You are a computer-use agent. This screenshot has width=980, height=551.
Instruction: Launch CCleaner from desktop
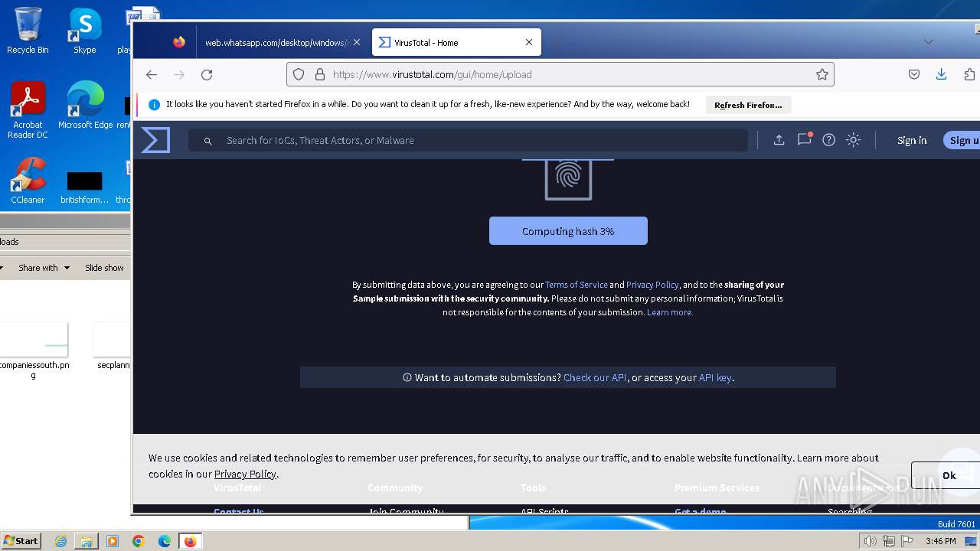coord(28,181)
